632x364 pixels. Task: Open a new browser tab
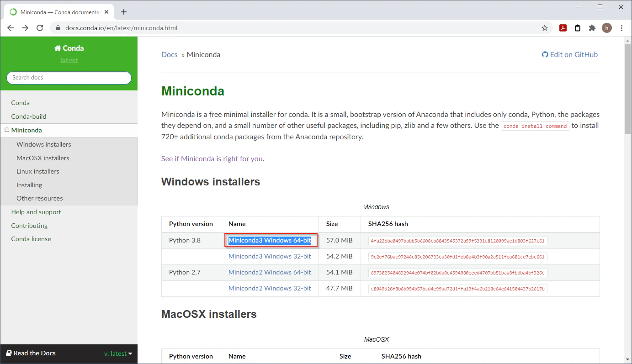pyautogui.click(x=124, y=12)
